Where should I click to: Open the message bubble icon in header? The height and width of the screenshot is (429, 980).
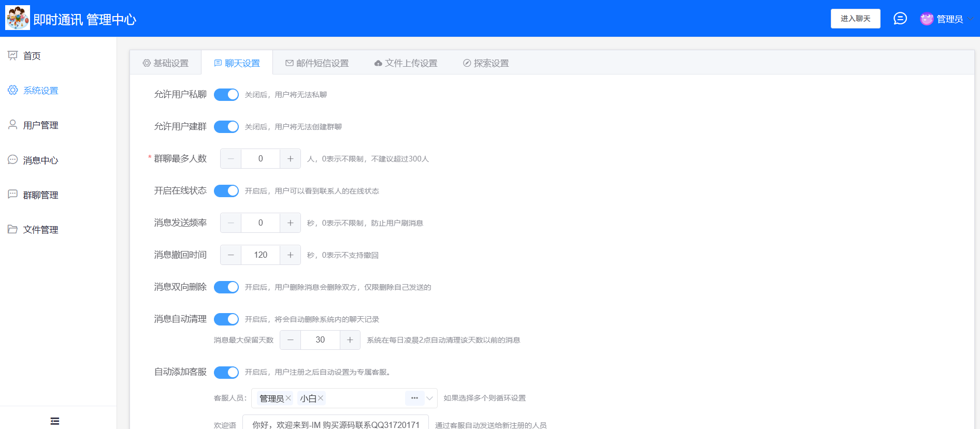(900, 19)
